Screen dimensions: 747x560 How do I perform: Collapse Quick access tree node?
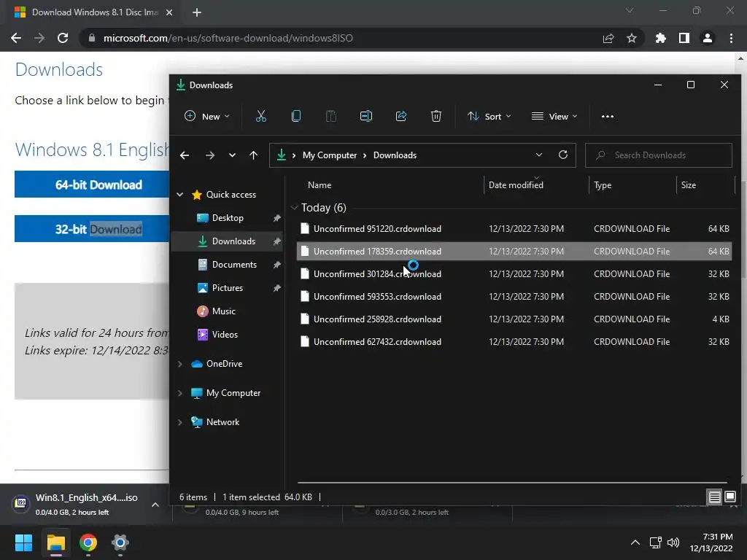tap(180, 194)
